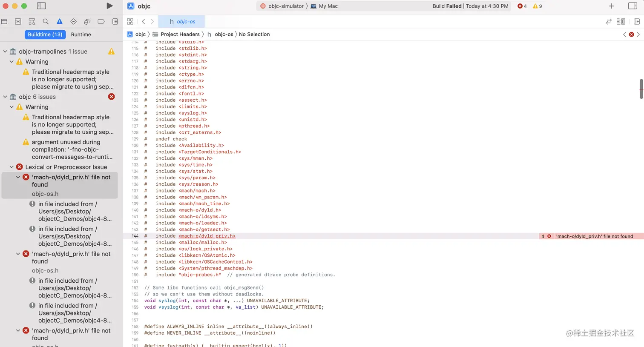Screen dimensions: 644x347
Task: Go forward in editor history
Action: click(152, 21)
